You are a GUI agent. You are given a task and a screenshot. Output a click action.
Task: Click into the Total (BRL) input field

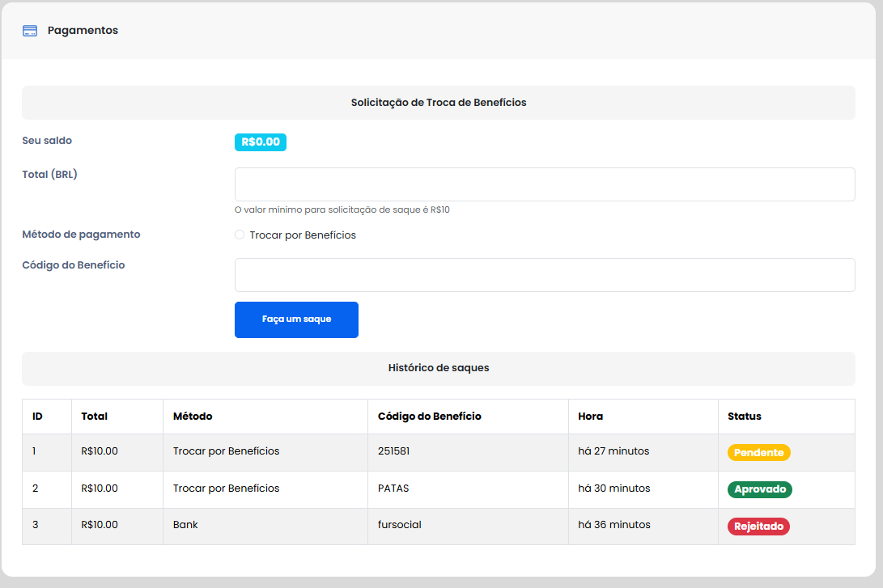click(x=544, y=184)
